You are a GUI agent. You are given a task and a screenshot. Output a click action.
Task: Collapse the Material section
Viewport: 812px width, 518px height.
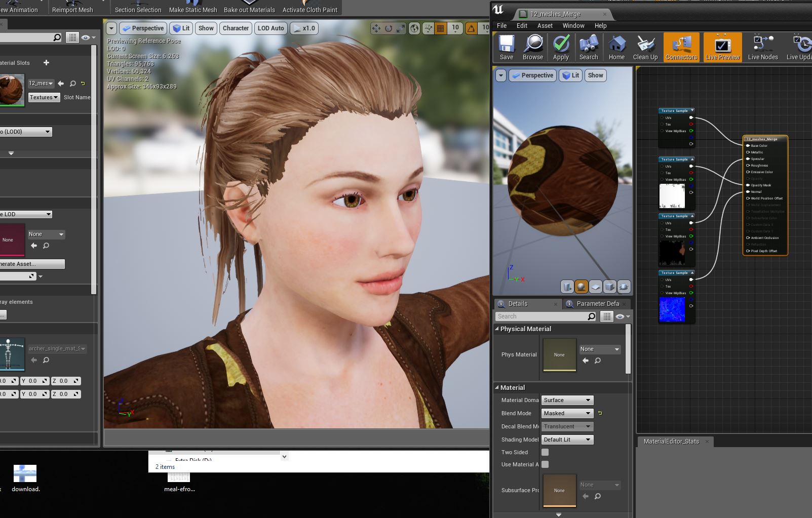coord(497,387)
